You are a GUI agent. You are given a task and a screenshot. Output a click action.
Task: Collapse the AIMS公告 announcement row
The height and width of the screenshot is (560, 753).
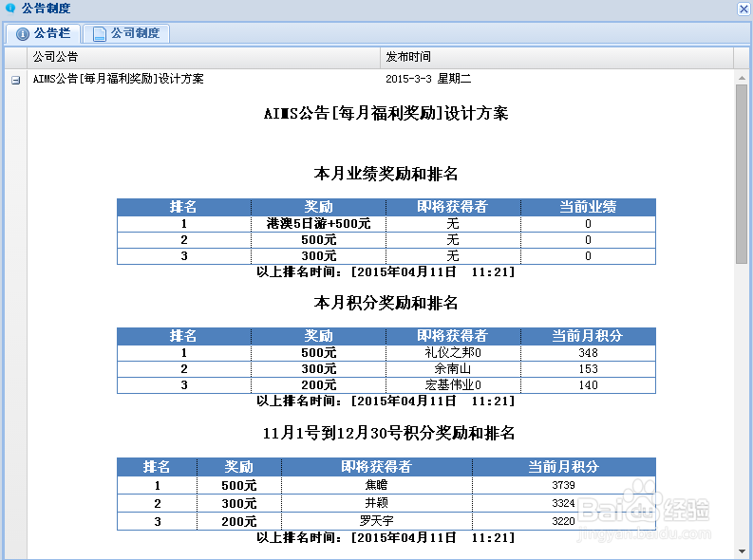pyautogui.click(x=16, y=80)
